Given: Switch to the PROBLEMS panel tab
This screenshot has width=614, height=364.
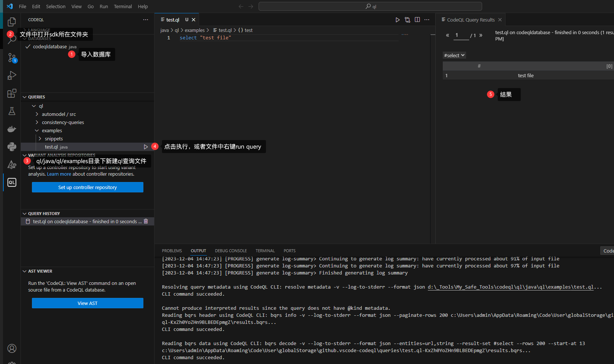Looking at the screenshot, I should (x=172, y=251).
